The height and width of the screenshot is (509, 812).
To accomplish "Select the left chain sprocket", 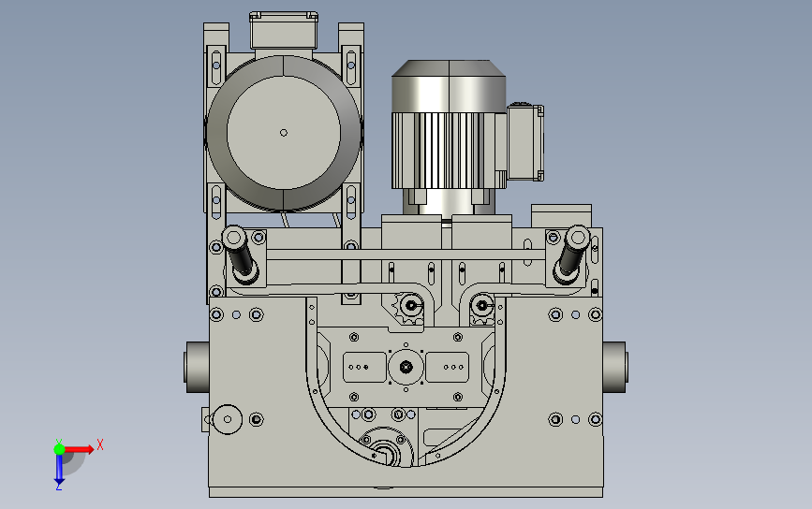I will point(408,308).
